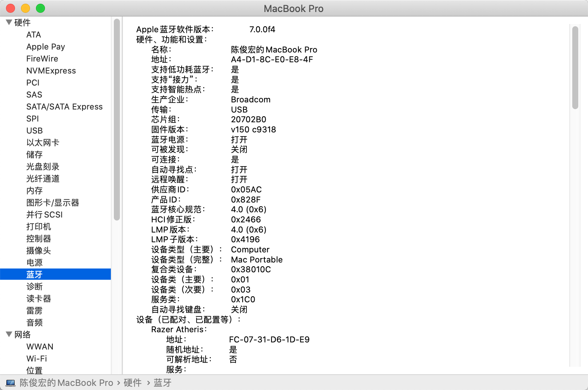This screenshot has width=588, height=390.
Task: Click the vendor ID value 0x05AC
Action: tap(246, 190)
